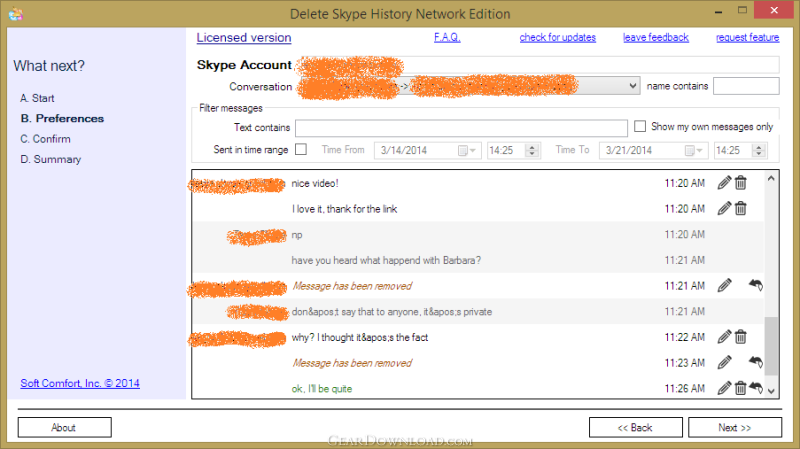Open the 'leave feedback' link

pyautogui.click(x=656, y=37)
